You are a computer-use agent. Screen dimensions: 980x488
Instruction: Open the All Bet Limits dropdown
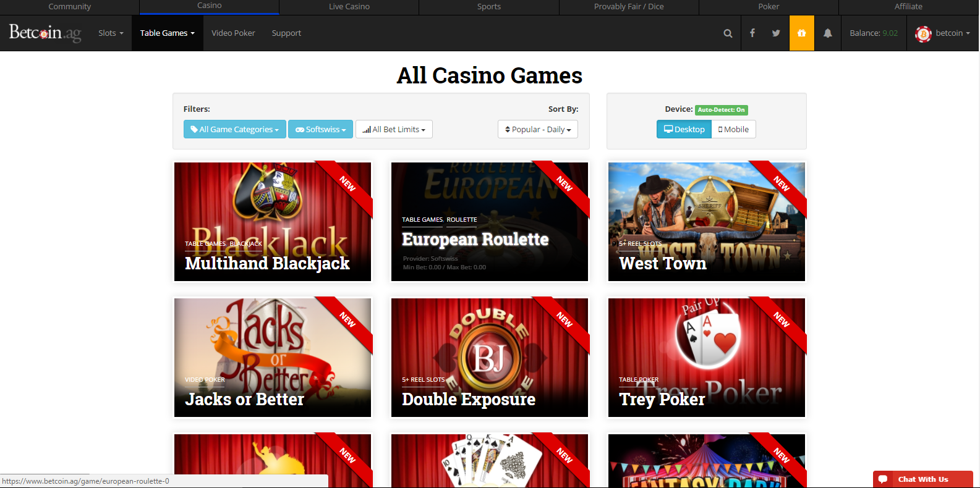coord(394,129)
